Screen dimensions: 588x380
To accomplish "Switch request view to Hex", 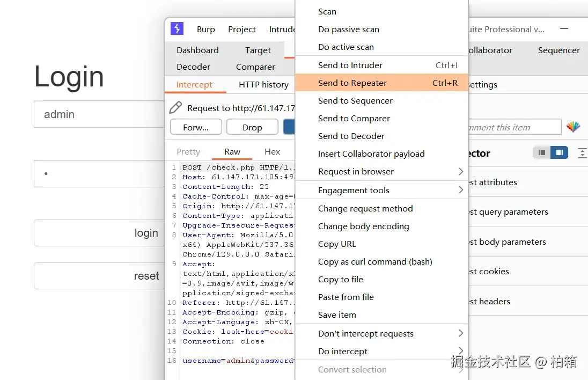I will (272, 151).
